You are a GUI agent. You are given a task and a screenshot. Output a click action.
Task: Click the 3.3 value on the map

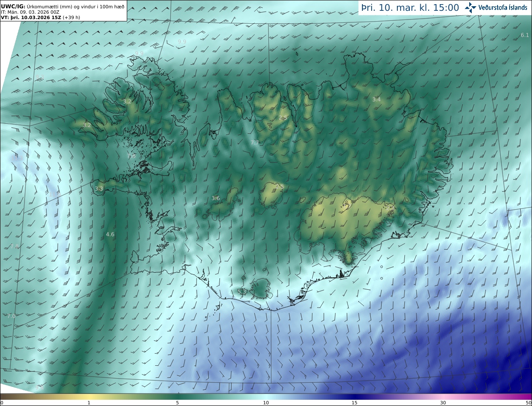click(x=99, y=188)
